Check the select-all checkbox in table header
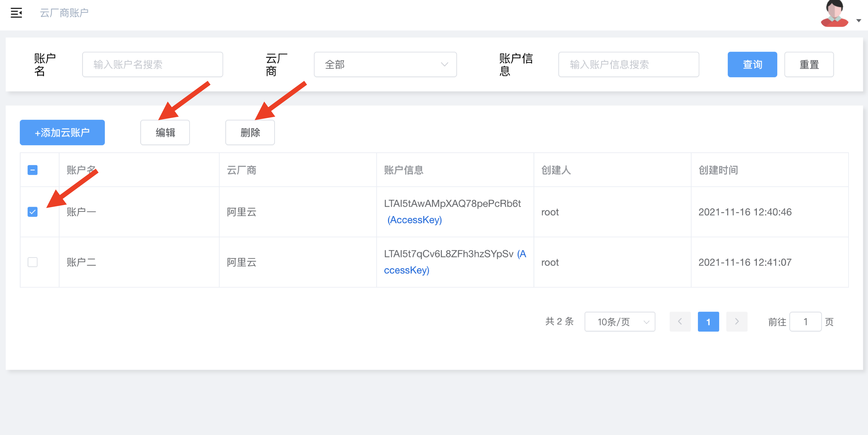The width and height of the screenshot is (868, 435). pos(32,170)
